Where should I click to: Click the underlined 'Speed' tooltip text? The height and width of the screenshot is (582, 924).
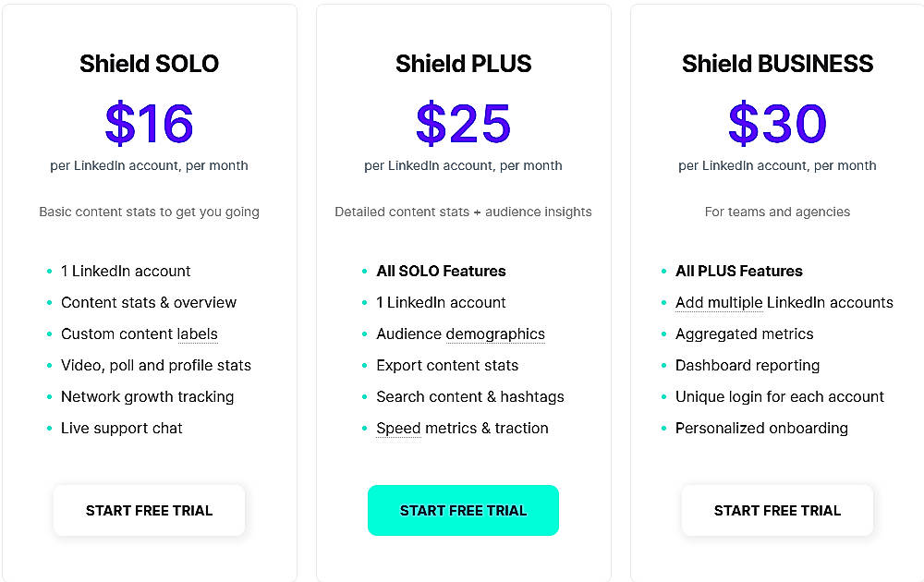(398, 428)
